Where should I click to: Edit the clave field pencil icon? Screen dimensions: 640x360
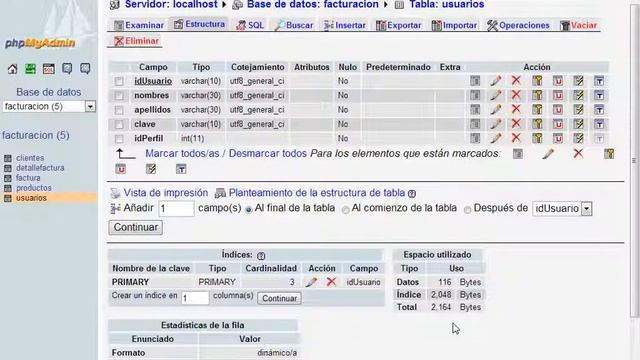coord(496,124)
